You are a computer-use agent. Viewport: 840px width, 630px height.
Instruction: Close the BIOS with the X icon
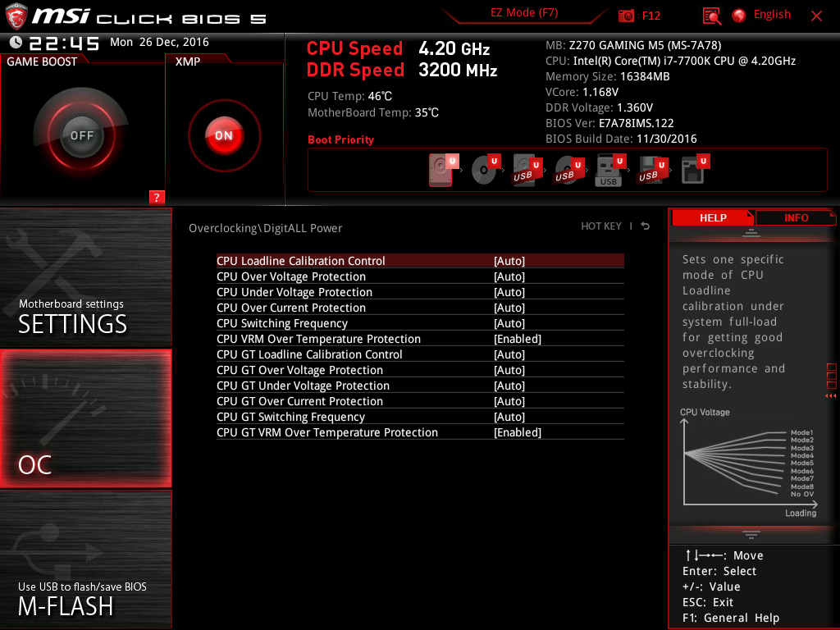816,16
